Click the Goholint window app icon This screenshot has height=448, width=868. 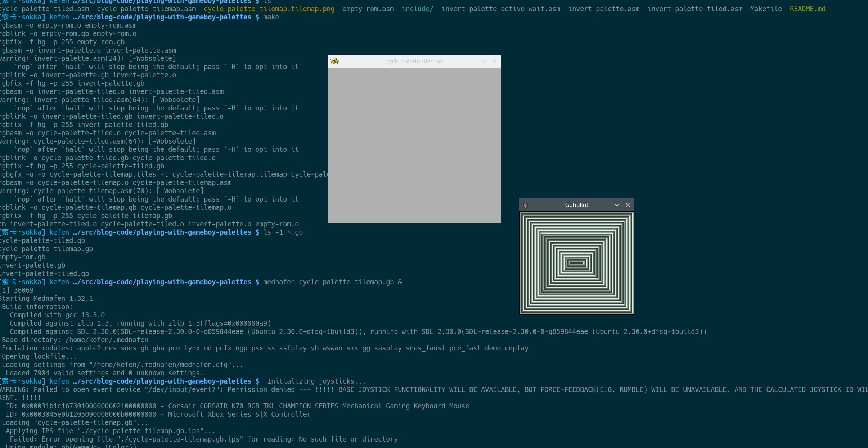tap(525, 205)
